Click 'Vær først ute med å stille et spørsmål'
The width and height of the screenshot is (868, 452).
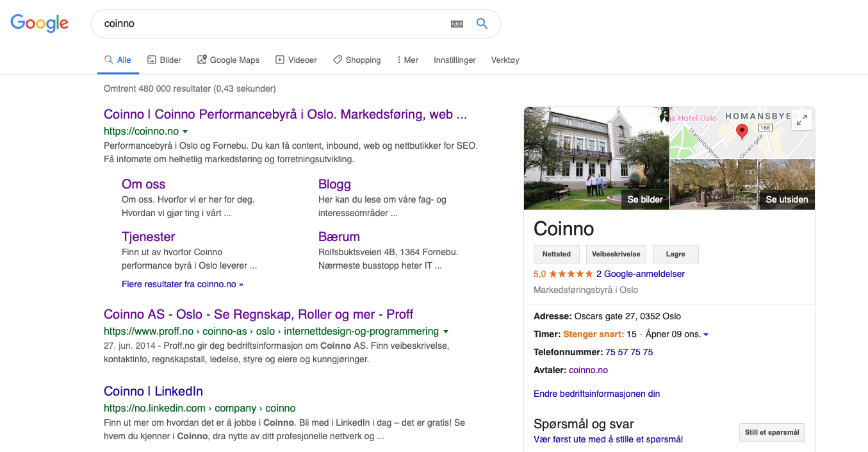pos(608,439)
